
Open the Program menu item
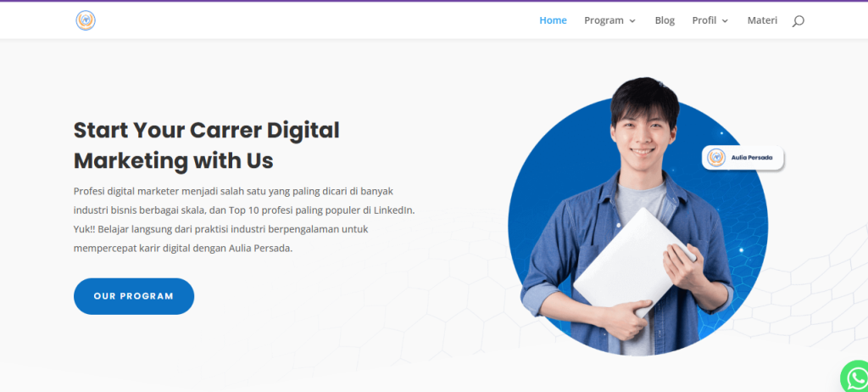(x=604, y=20)
